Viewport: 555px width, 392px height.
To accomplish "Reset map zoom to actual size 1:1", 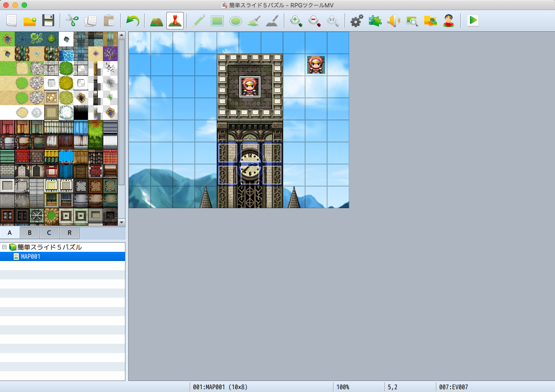I will point(333,21).
